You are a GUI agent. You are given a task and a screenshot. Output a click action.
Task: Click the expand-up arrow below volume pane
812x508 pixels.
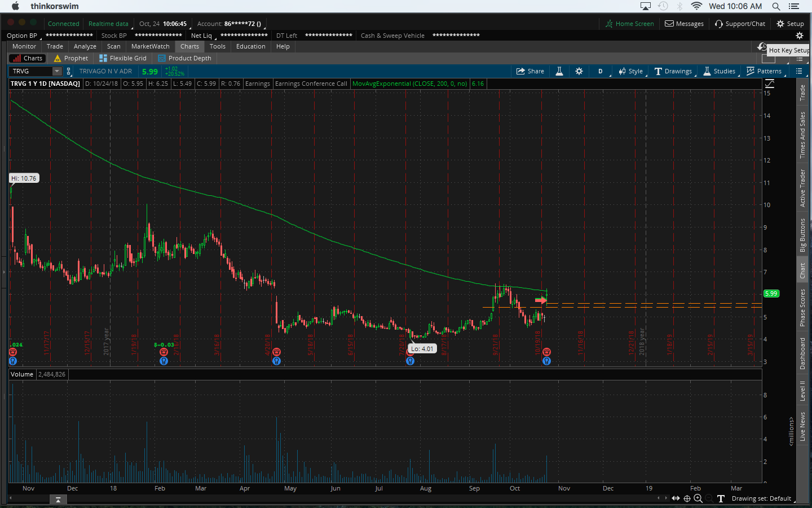tap(58, 500)
